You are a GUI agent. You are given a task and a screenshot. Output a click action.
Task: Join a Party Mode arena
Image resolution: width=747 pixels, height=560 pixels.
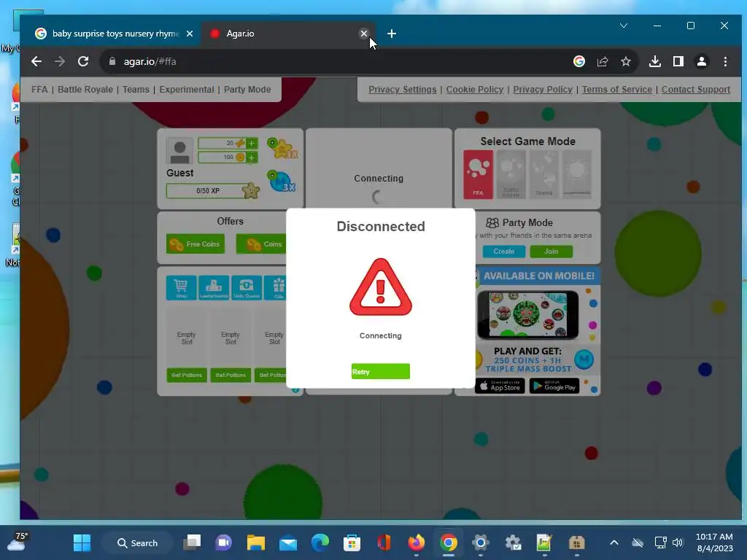click(x=551, y=251)
